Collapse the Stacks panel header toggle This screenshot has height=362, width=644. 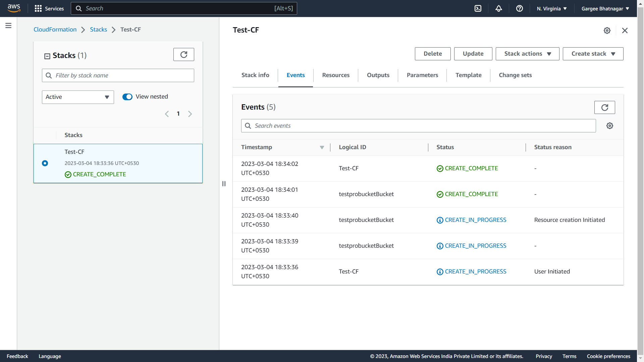click(x=47, y=56)
